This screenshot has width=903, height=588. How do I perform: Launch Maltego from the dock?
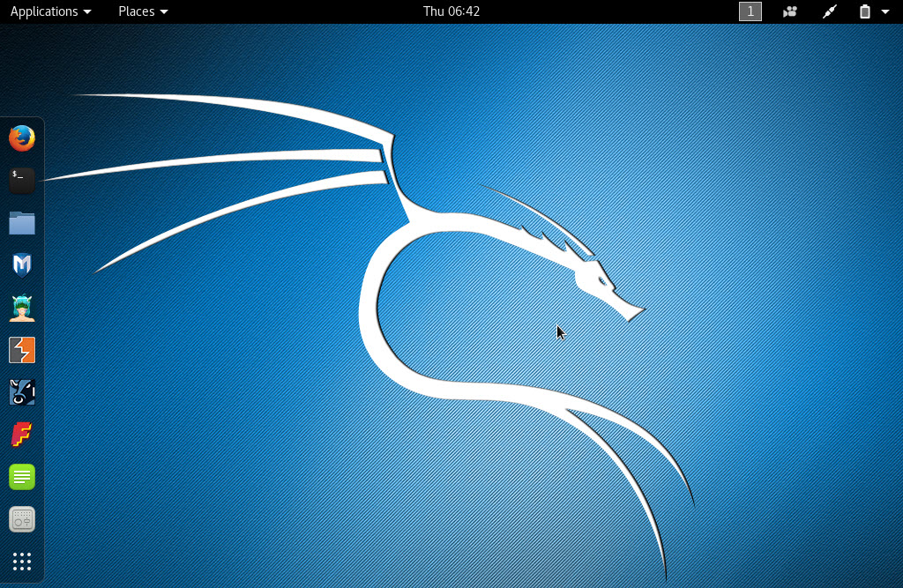point(22,392)
